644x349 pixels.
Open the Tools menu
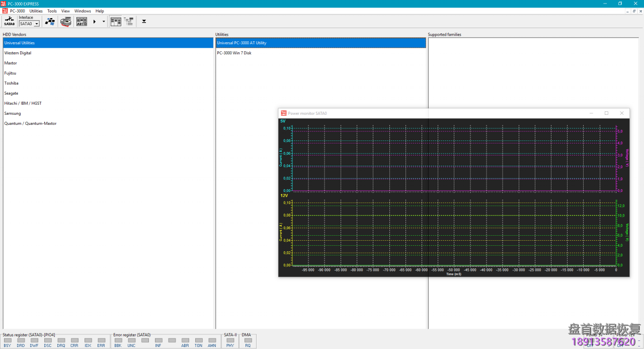click(51, 11)
